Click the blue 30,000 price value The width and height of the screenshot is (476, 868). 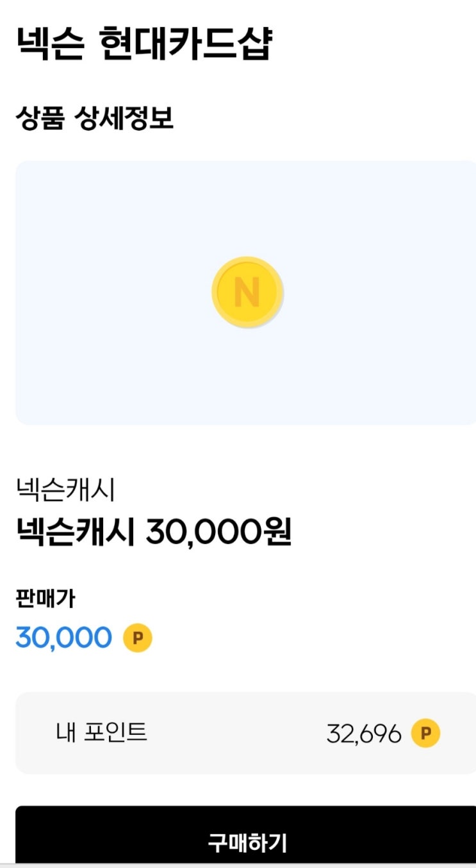[63, 638]
